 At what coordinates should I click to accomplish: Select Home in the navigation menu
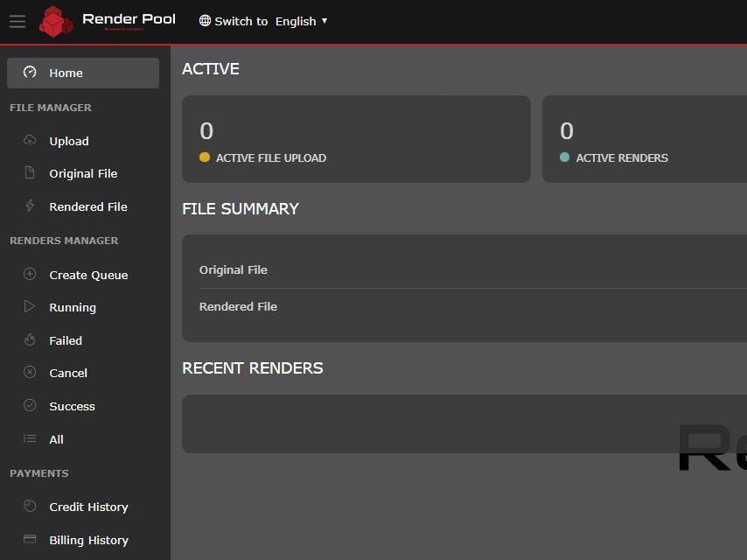pos(66,73)
